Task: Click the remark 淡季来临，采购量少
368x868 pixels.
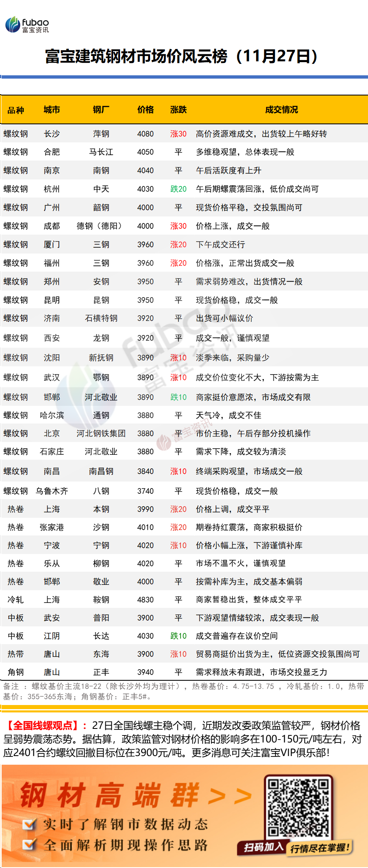Action: point(233,358)
